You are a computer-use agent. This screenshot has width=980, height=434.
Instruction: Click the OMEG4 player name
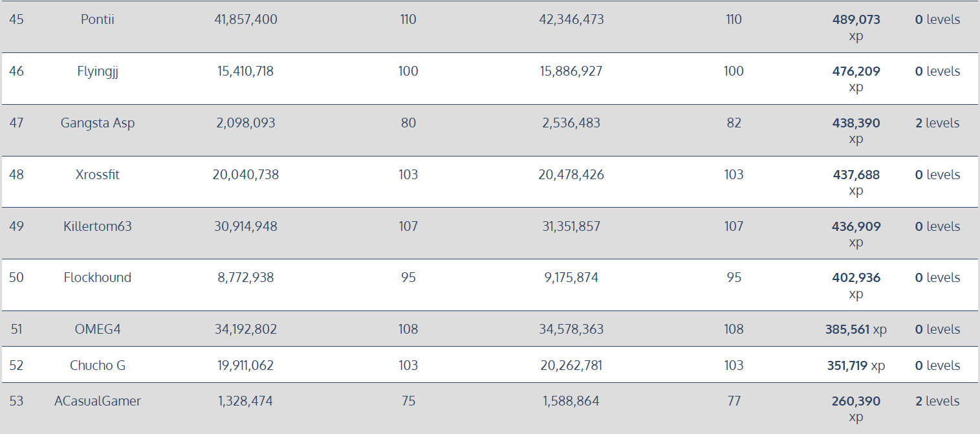click(98, 329)
